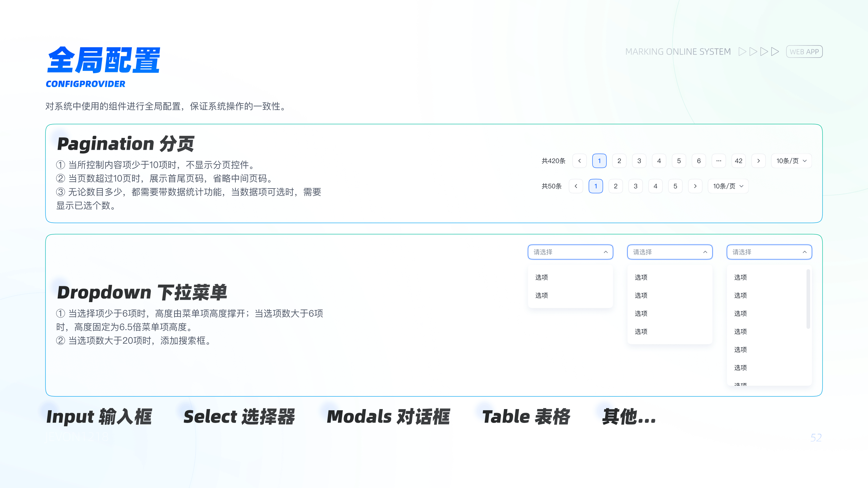Click page 6 button in top pagination
This screenshot has width=868, height=488.
pyautogui.click(x=699, y=161)
